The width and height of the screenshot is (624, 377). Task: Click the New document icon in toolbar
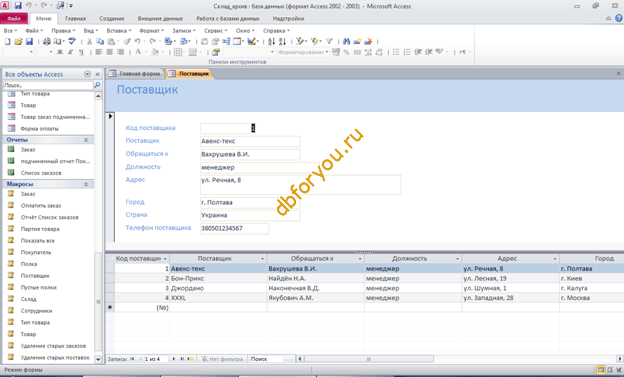click(x=7, y=41)
